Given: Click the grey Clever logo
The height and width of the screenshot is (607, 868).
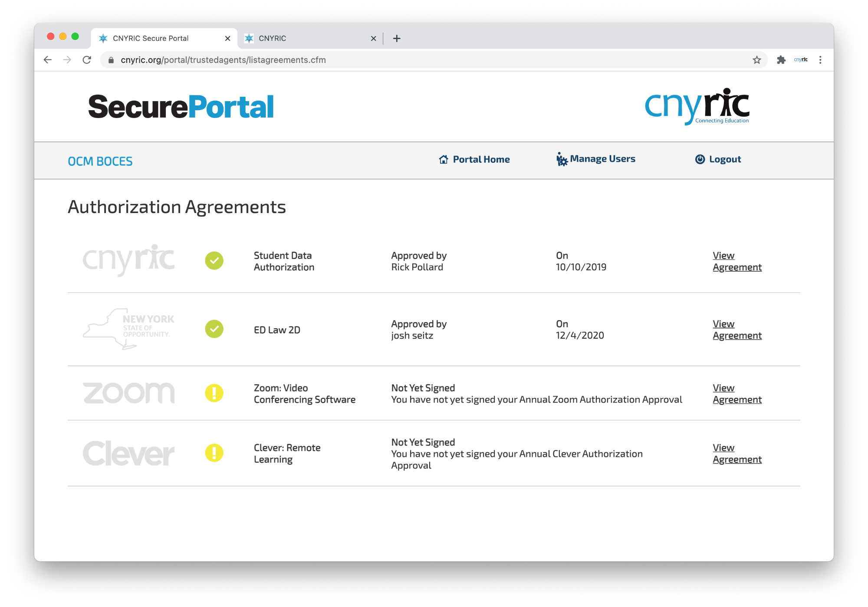Looking at the screenshot, I should pos(129,453).
